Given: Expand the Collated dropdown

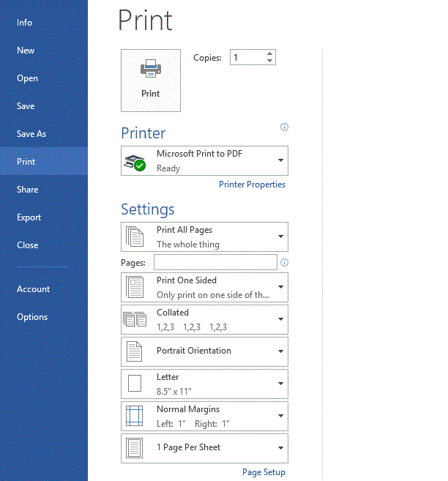Looking at the screenshot, I should [204, 320].
